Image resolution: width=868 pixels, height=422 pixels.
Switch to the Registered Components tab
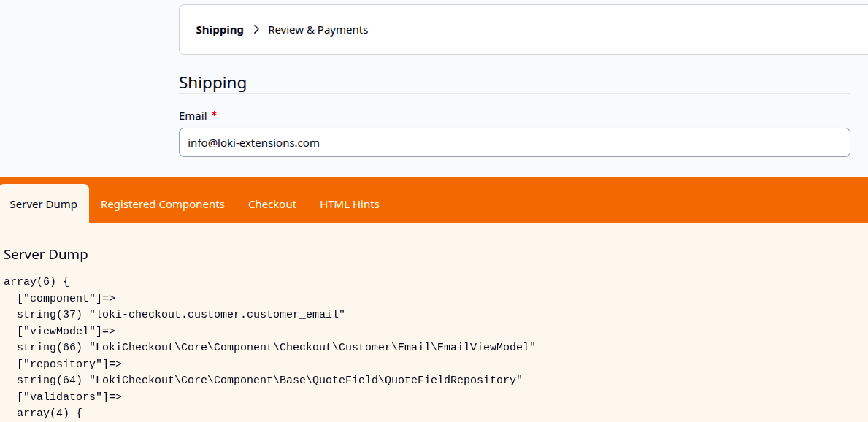[163, 204]
